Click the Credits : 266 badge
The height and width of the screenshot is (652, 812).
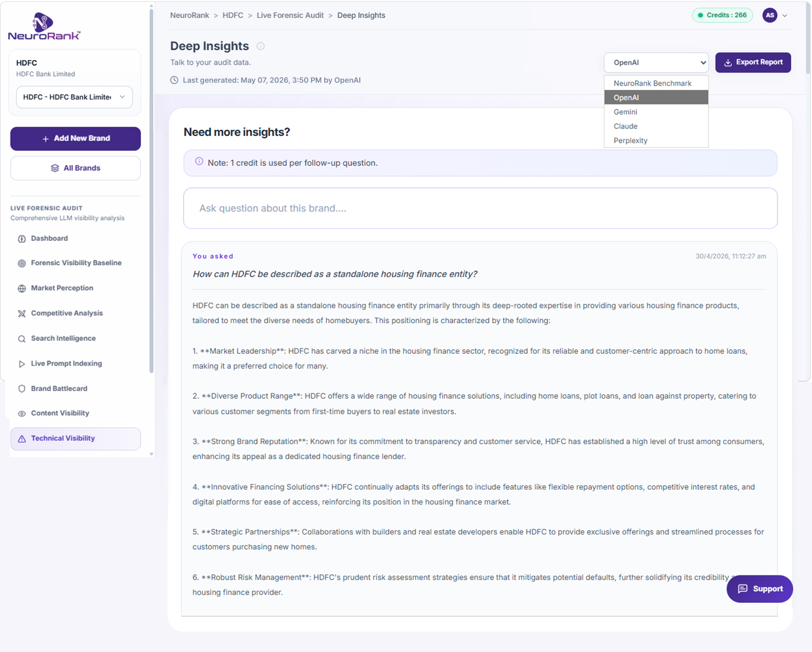tap(722, 15)
